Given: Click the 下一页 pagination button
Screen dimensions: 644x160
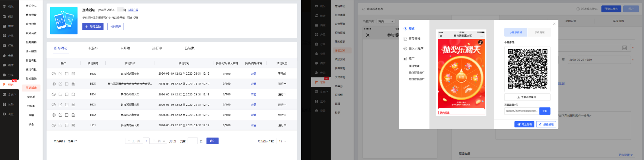Looking at the screenshot, I should (158, 141).
